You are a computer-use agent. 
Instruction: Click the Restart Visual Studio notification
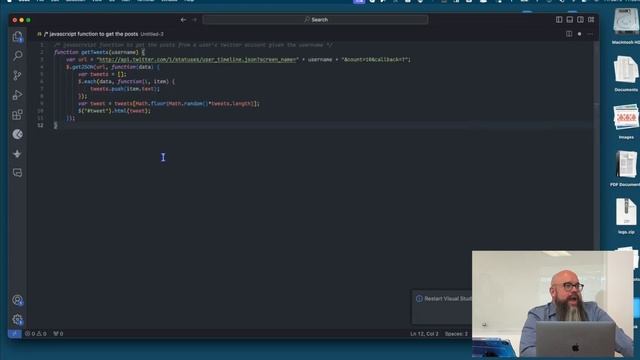click(x=442, y=307)
